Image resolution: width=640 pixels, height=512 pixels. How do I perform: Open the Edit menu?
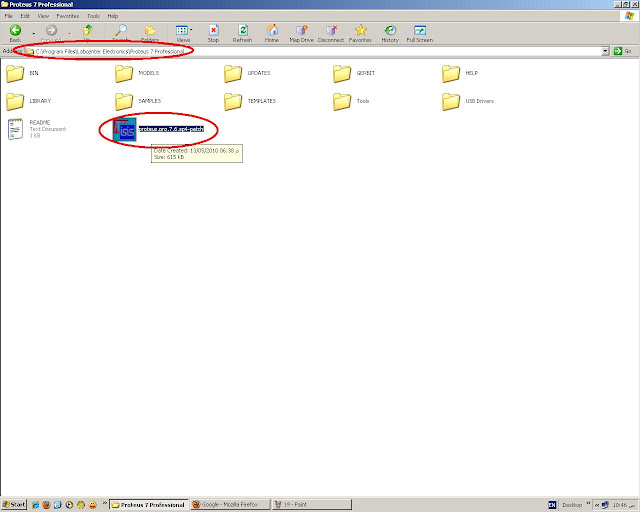pos(25,16)
